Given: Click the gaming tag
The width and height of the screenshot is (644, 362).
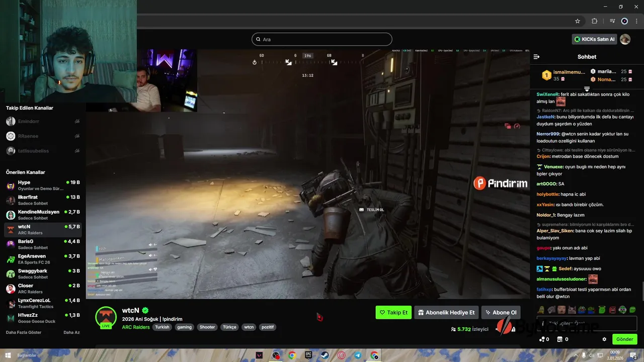Looking at the screenshot, I should coord(184,327).
